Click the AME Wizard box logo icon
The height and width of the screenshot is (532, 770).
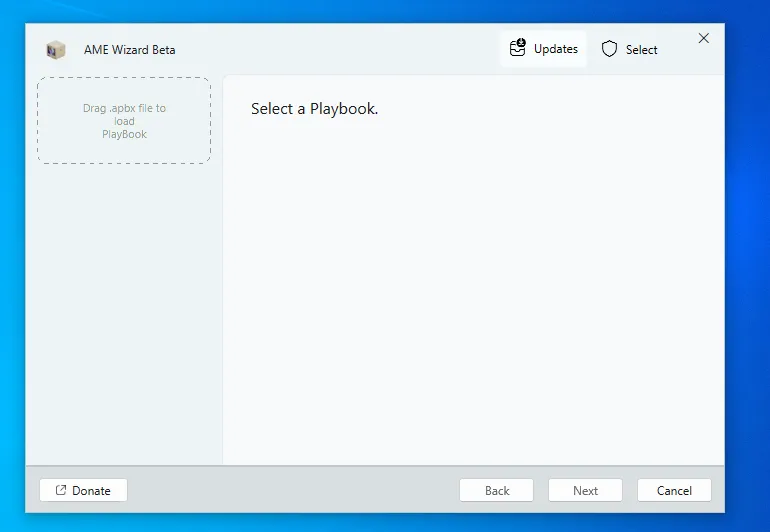pos(56,50)
